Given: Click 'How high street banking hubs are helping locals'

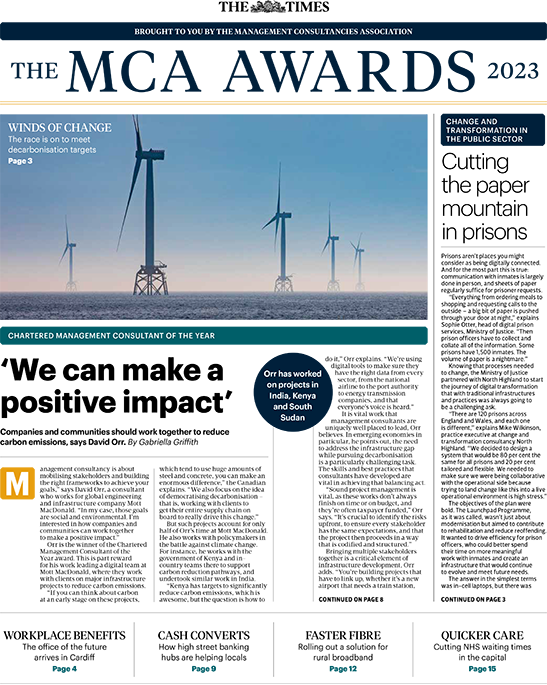Looking at the screenshot, I should coord(204,652).
